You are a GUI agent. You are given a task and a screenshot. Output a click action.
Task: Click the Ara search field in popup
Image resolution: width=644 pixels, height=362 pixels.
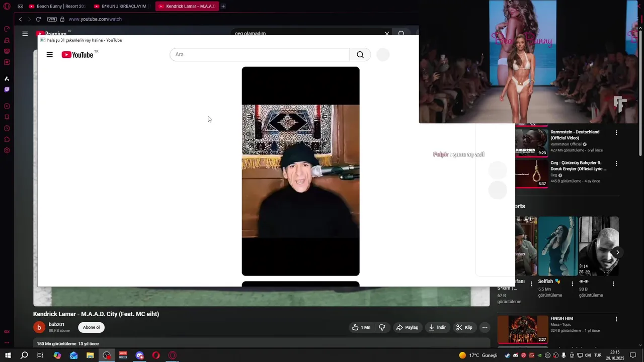[260, 54]
